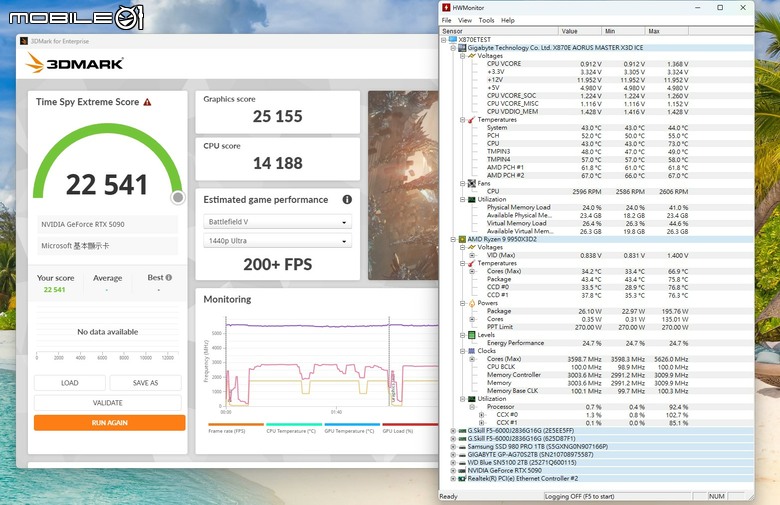Click the CPU score value 14 188
This screenshot has width=780, height=505.
(278, 163)
